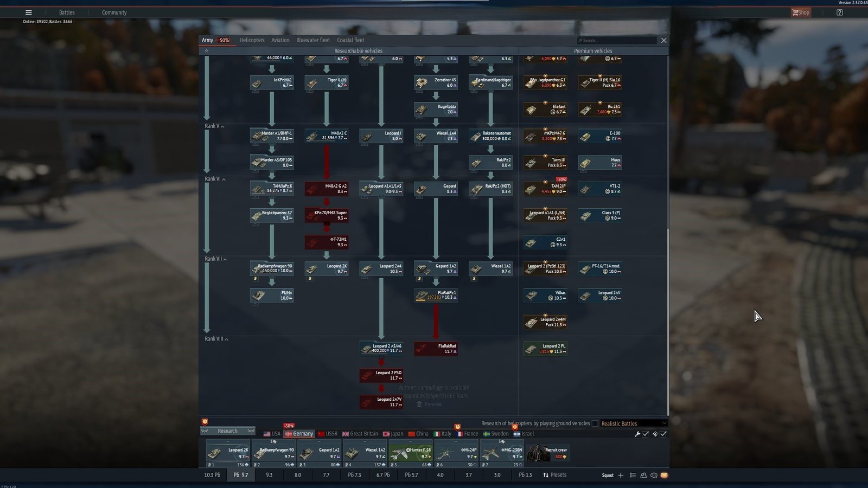Image resolution: width=868 pixels, height=488 pixels.
Task: Collapse the Rank VII section
Action: point(216,259)
